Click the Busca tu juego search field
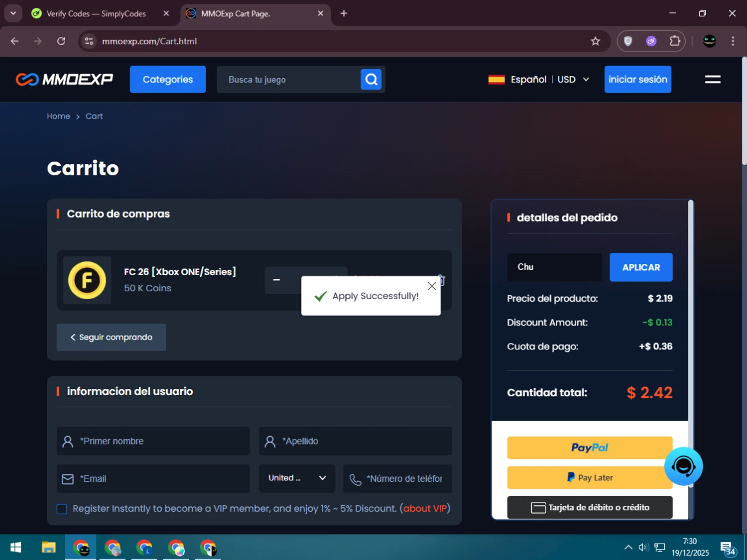Image resolution: width=747 pixels, height=560 pixels. (x=289, y=80)
